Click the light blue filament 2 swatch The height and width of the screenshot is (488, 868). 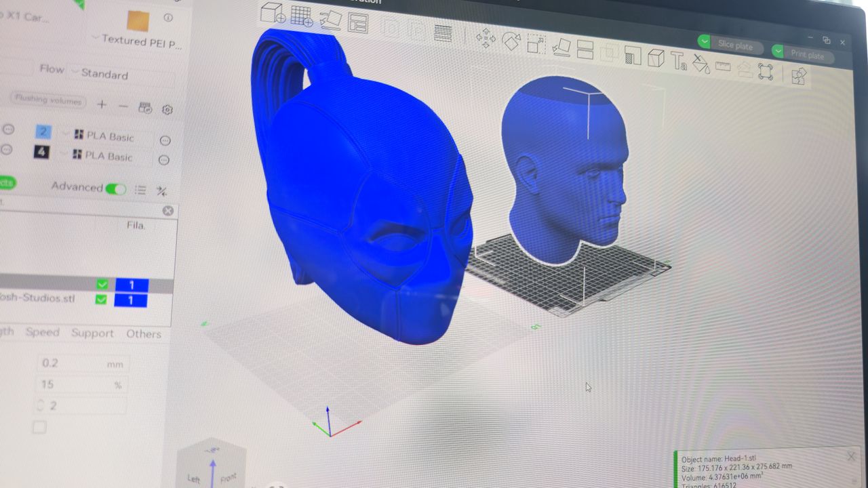pos(42,132)
